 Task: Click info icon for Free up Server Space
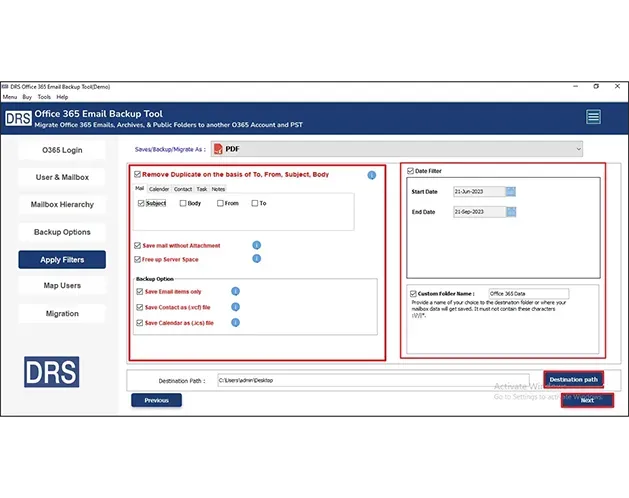click(x=257, y=259)
